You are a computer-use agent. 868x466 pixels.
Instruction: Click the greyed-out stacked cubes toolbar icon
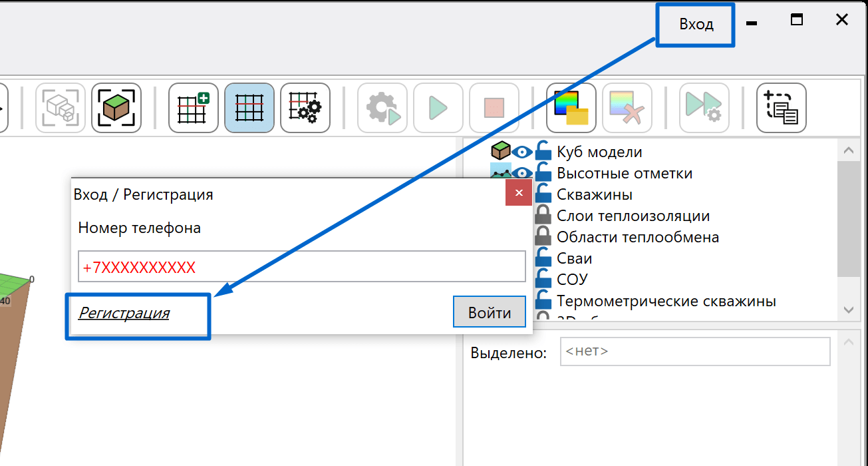[61, 108]
